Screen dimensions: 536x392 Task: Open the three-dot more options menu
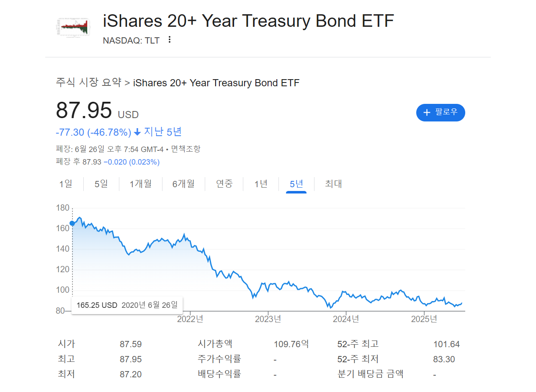[x=170, y=40]
